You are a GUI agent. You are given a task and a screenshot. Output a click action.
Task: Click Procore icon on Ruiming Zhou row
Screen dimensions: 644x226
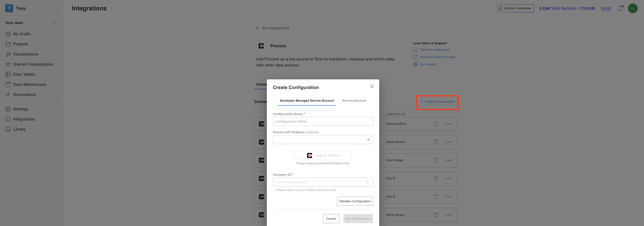(261, 124)
